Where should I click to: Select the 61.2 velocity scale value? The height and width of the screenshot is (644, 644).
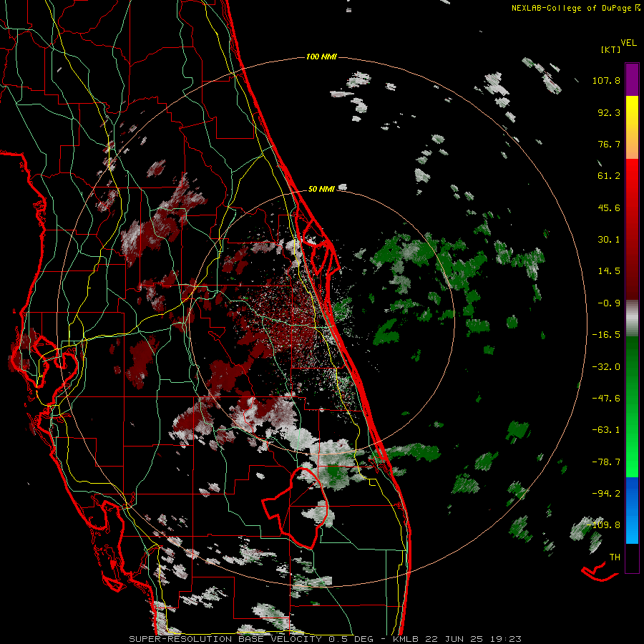click(x=609, y=176)
